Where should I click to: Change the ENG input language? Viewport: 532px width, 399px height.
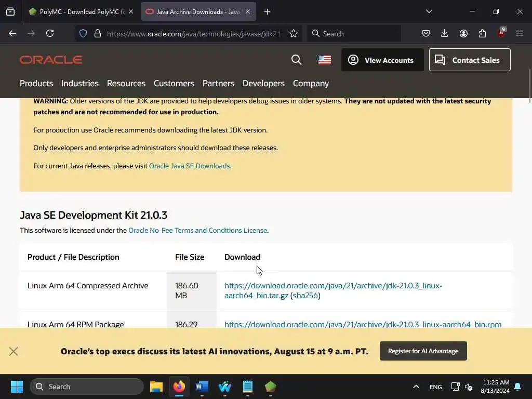click(436, 387)
